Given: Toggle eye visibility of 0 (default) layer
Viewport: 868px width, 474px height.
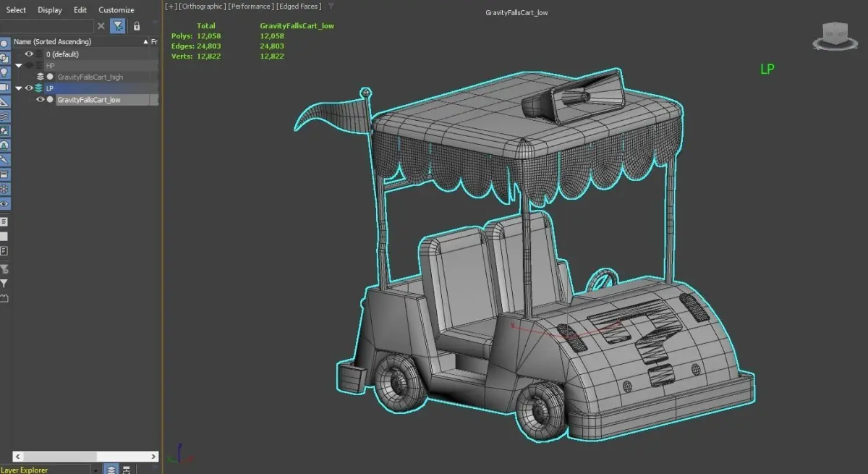Looking at the screenshot, I should (x=30, y=54).
